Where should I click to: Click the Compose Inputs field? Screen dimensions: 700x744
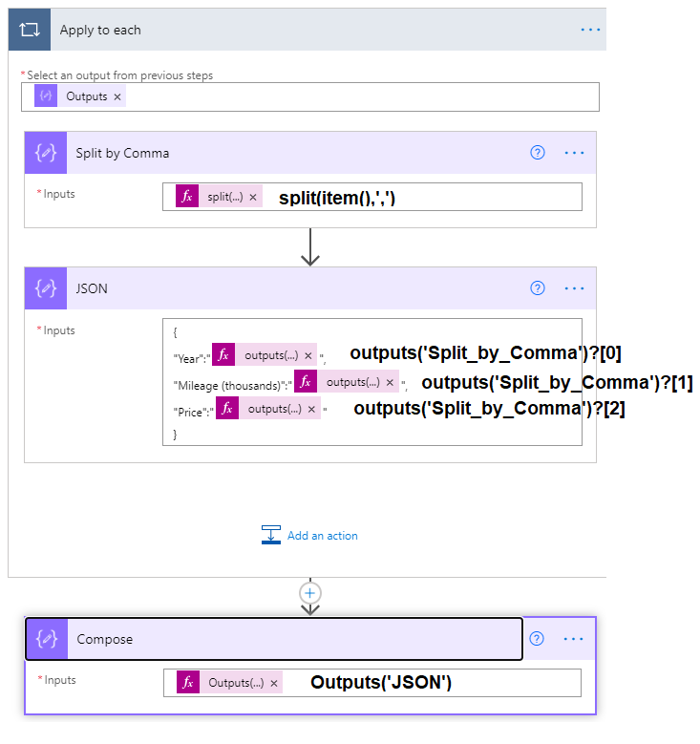(430, 683)
